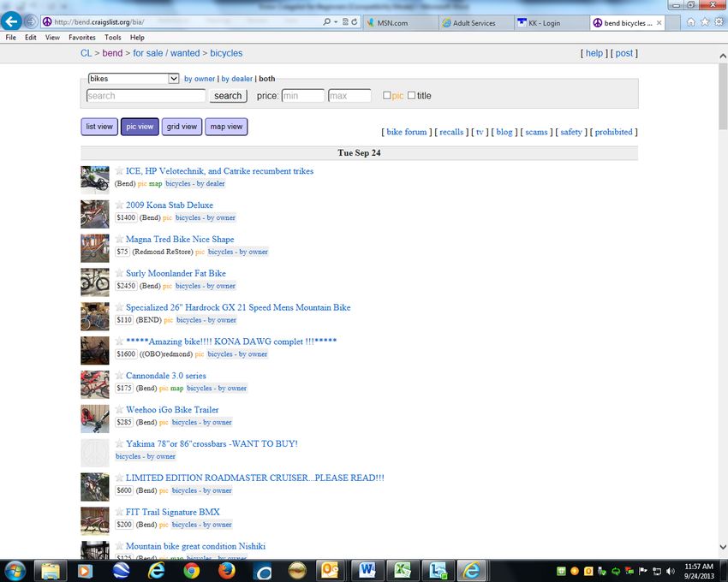Viewport: 728px width, 582px height.
Task: Open the browser Home icon
Action: point(691,21)
